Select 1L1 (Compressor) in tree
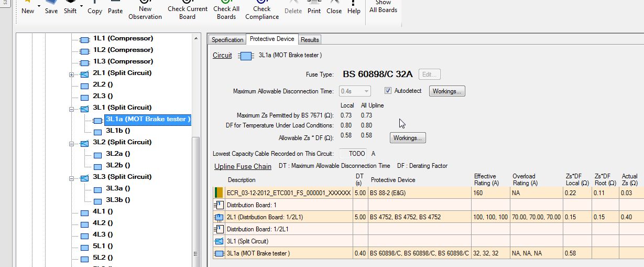Image resolution: width=644 pixels, height=267 pixels. [123, 38]
